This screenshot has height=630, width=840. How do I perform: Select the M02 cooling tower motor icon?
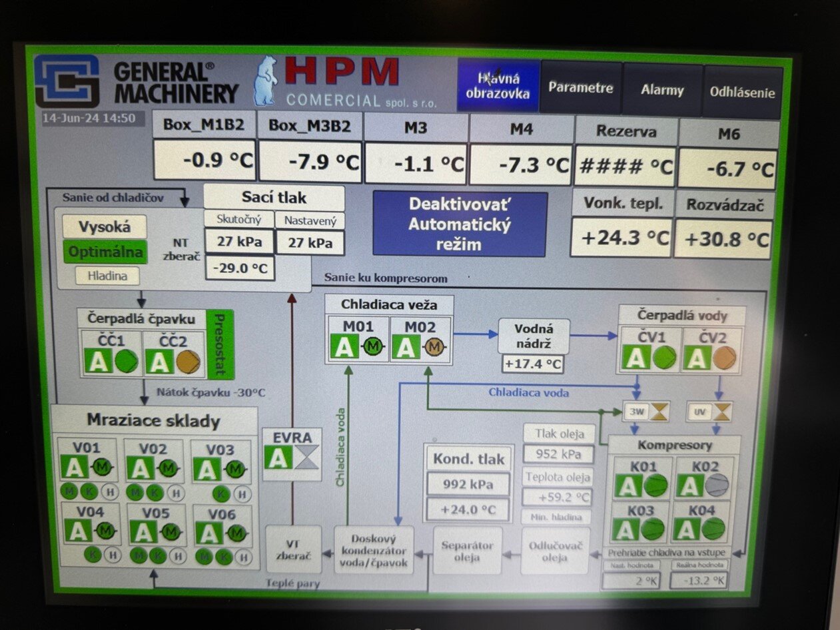coord(435,347)
